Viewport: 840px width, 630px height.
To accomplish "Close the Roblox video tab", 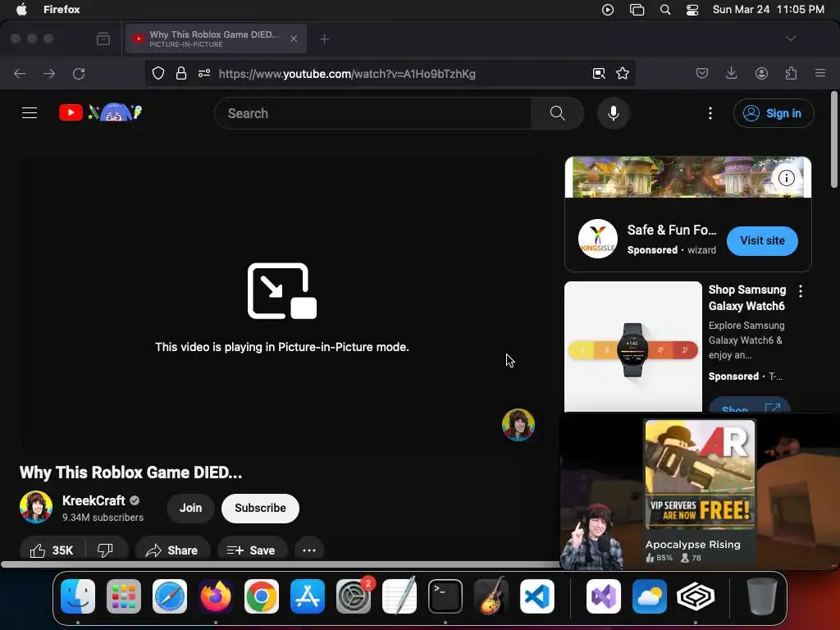I will (294, 39).
